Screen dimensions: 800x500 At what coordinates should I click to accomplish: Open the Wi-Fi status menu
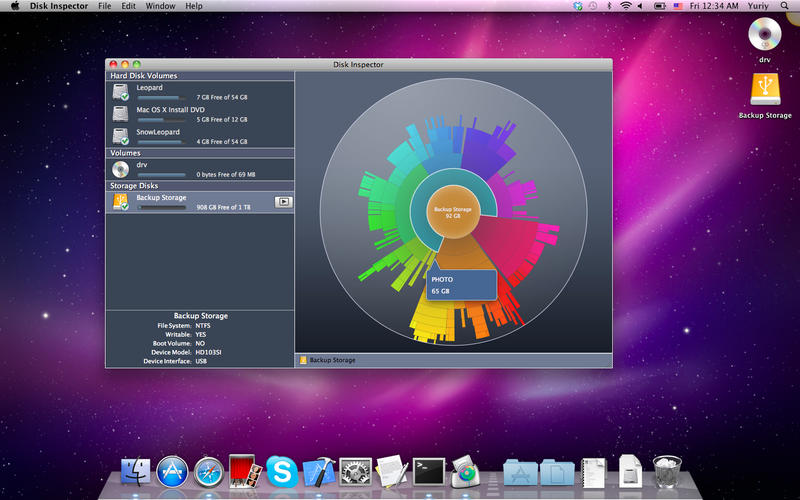tap(626, 6)
